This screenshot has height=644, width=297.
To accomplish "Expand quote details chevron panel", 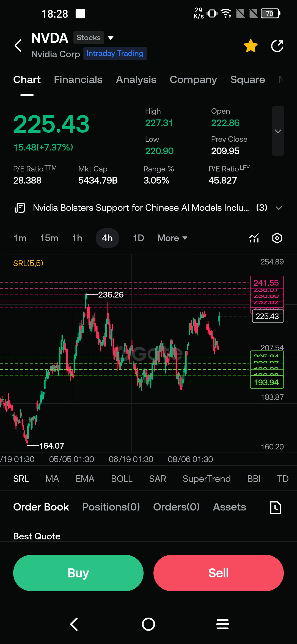I will pos(278,131).
